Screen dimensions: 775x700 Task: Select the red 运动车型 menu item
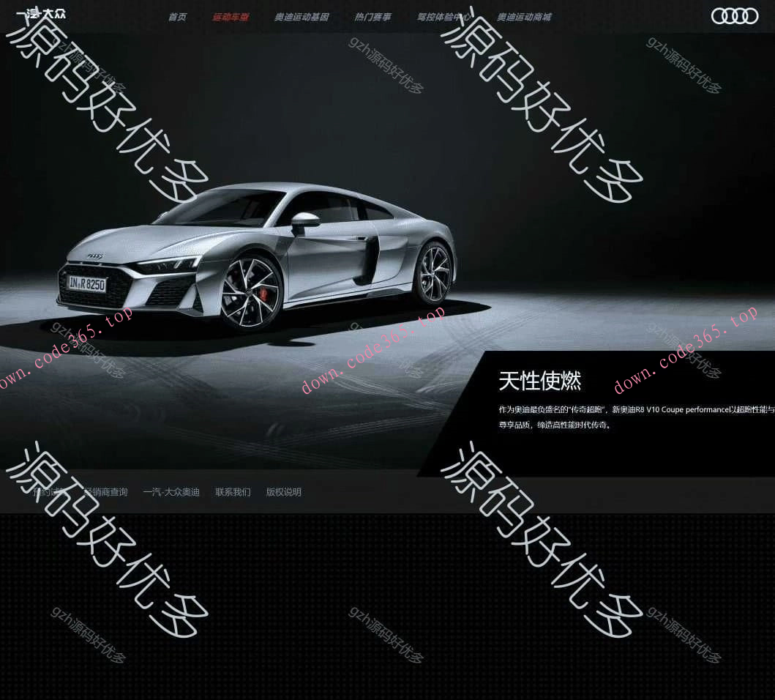coord(231,18)
